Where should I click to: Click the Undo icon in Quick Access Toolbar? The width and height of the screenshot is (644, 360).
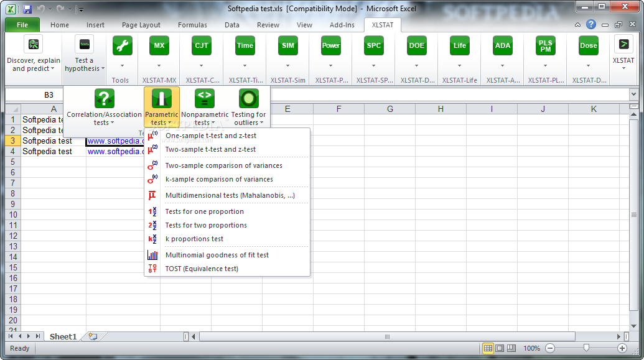click(40, 9)
